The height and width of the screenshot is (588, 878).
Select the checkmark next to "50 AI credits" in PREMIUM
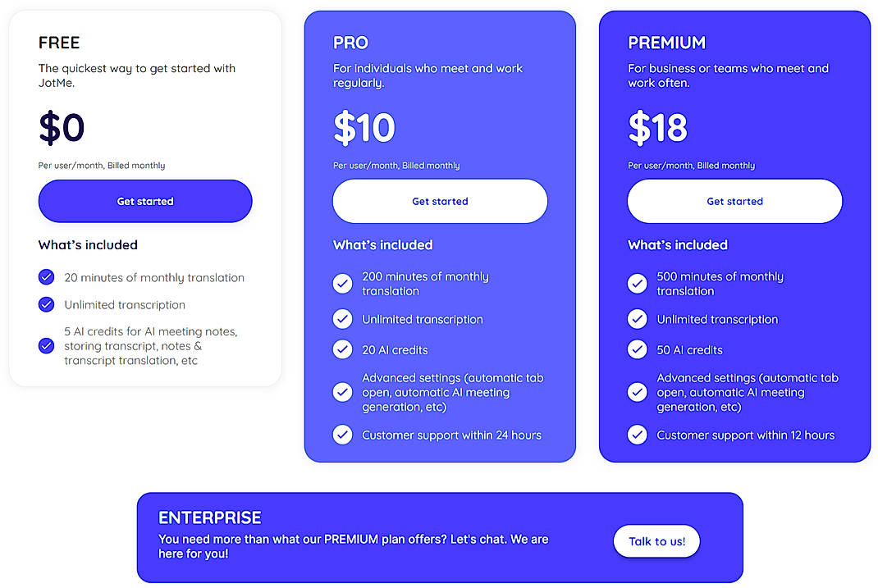[x=637, y=349]
